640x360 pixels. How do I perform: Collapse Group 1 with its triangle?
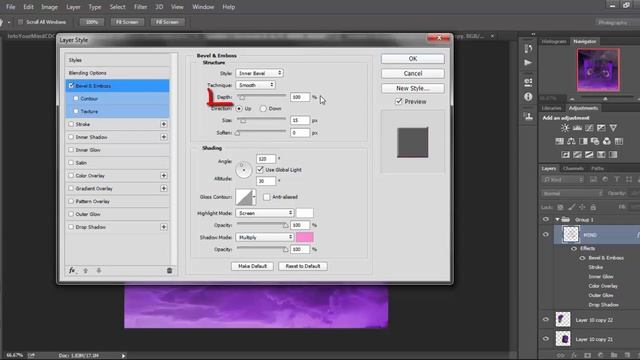pyautogui.click(x=557, y=220)
